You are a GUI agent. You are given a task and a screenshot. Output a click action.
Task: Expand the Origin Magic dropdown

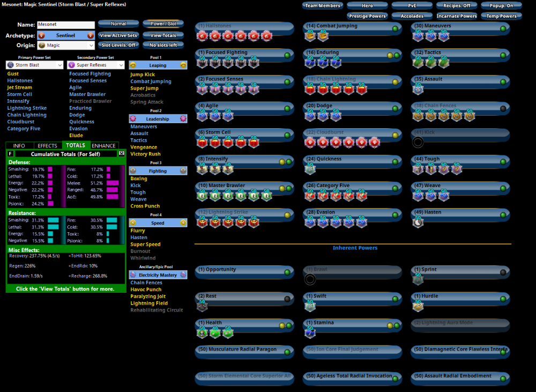pyautogui.click(x=67, y=46)
